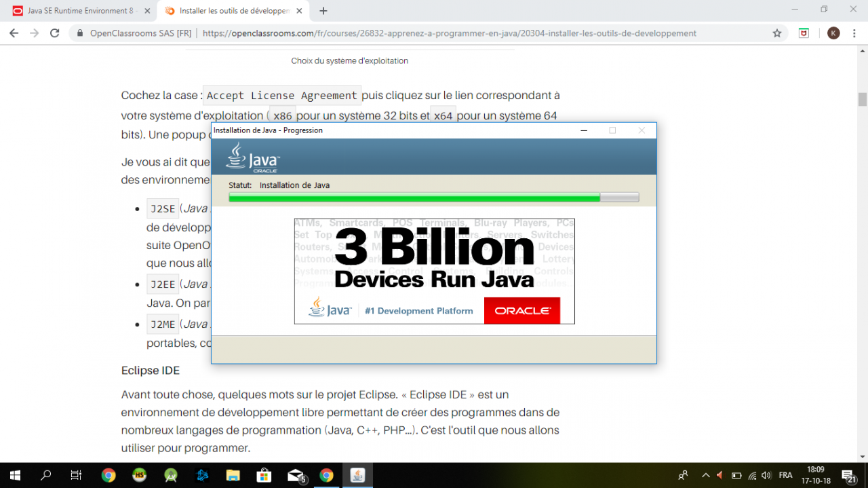Launch the green HS app on taskbar
The width and height of the screenshot is (868, 488).
(x=140, y=475)
